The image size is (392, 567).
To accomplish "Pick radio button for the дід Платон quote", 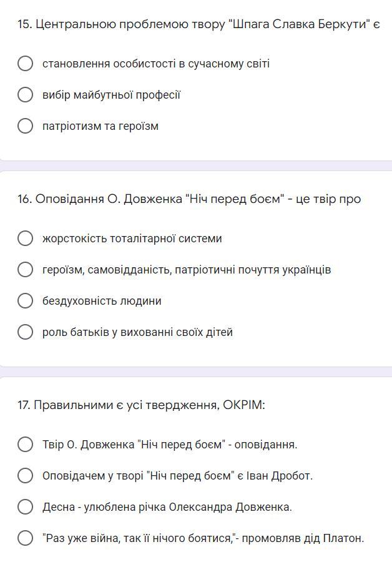I will pos(25,538).
